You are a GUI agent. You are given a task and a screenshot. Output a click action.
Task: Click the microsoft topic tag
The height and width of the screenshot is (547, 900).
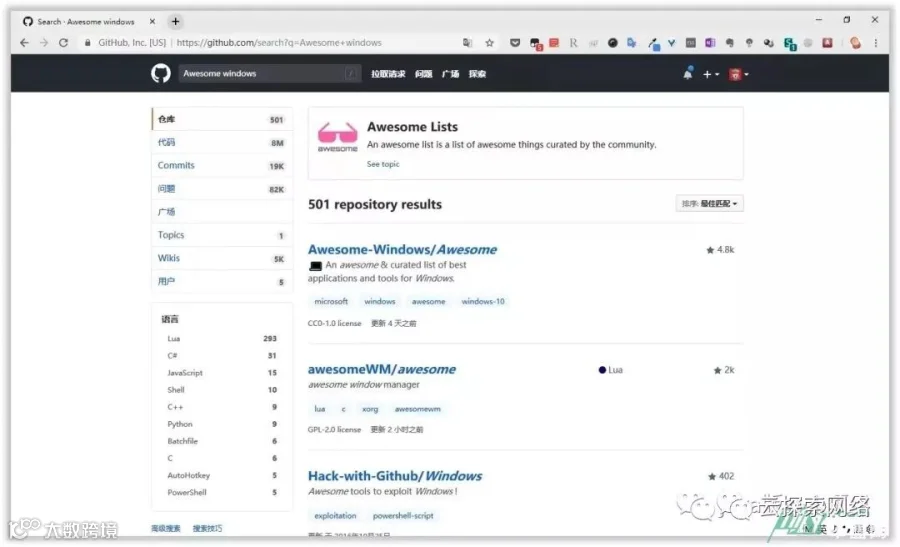tap(331, 302)
